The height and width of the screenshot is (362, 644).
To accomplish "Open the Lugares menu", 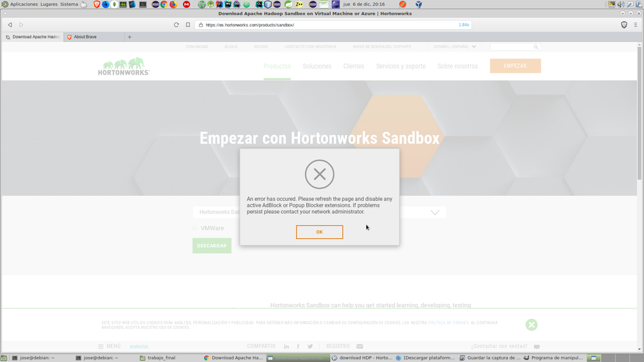I will tap(49, 4).
